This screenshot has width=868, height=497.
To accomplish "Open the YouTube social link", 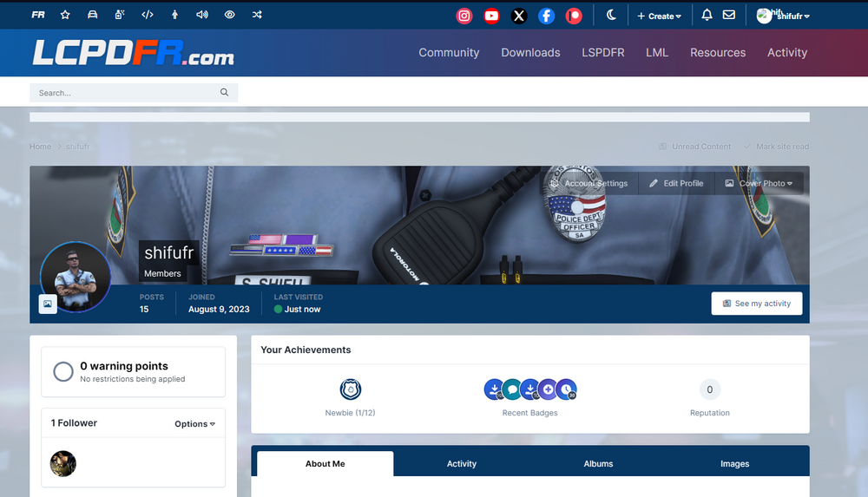I will tap(491, 16).
